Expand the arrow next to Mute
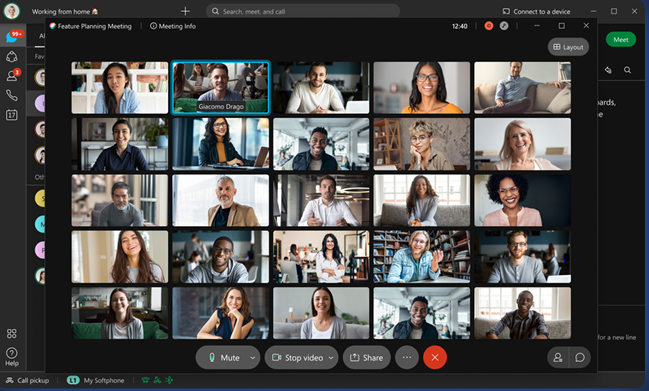649x391 pixels. (252, 357)
